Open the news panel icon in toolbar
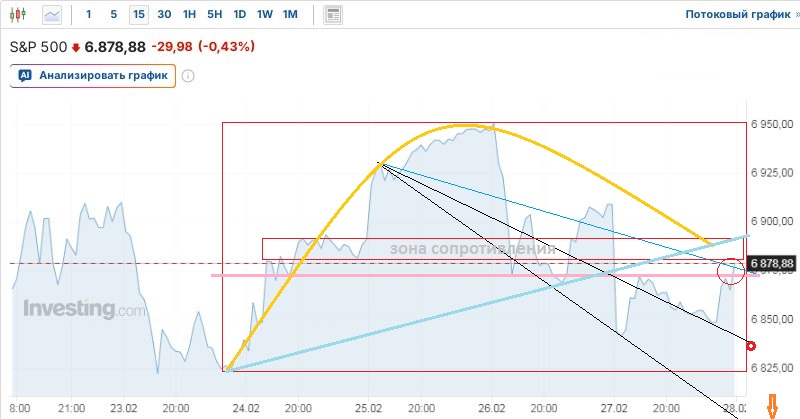This screenshot has width=800, height=419. (333, 15)
